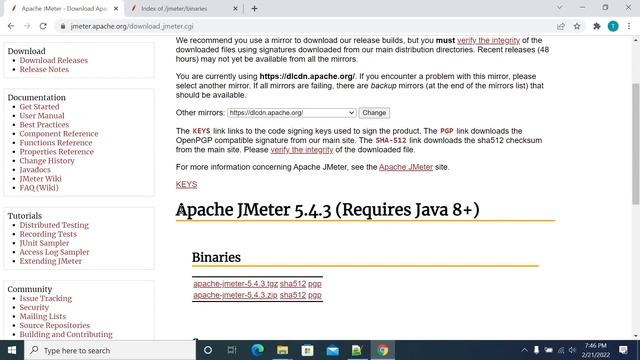Click the taskbar search box

(x=110, y=350)
